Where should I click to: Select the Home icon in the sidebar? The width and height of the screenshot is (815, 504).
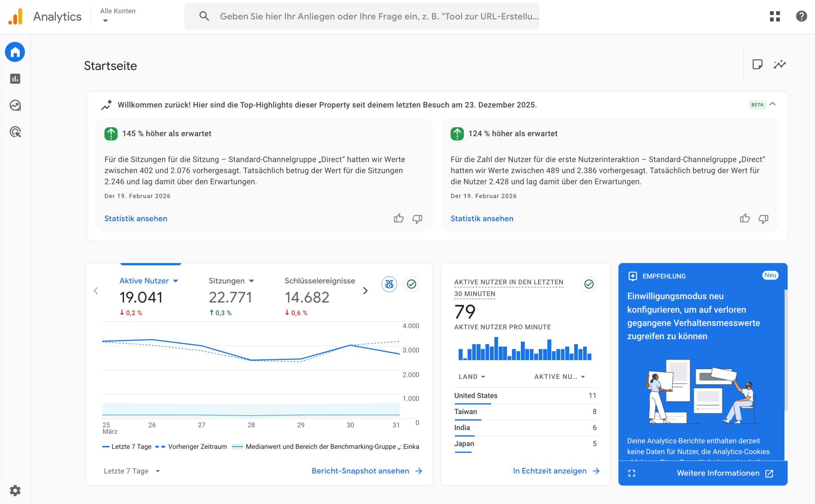[15, 52]
